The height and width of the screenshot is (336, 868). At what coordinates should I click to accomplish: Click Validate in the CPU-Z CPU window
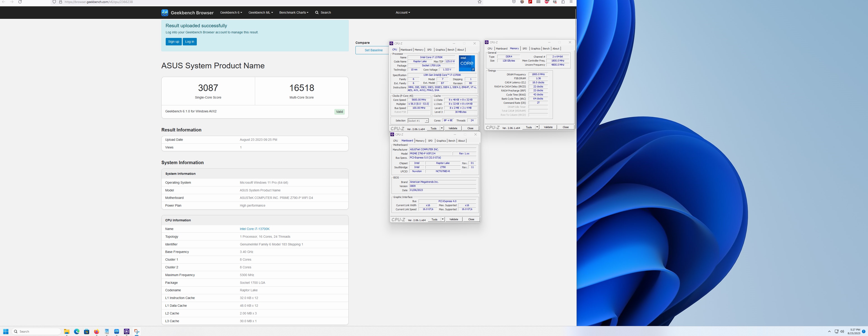tap(453, 128)
